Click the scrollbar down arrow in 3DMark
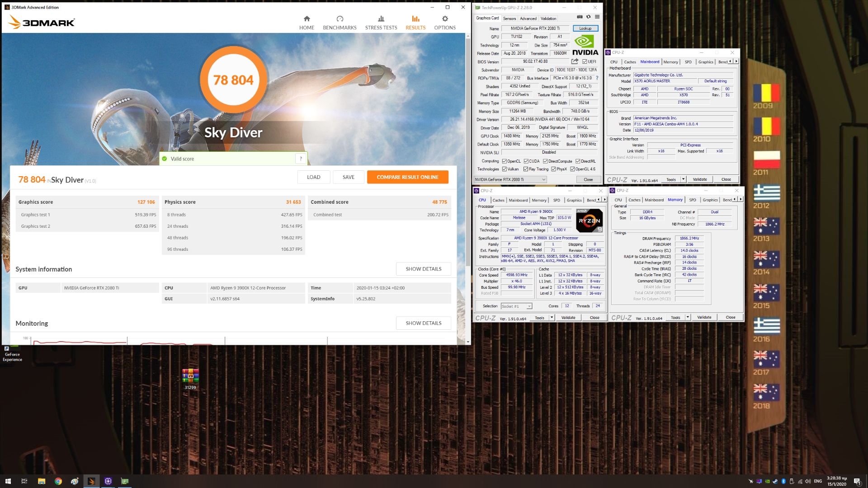The height and width of the screenshot is (488, 868). coord(467,342)
